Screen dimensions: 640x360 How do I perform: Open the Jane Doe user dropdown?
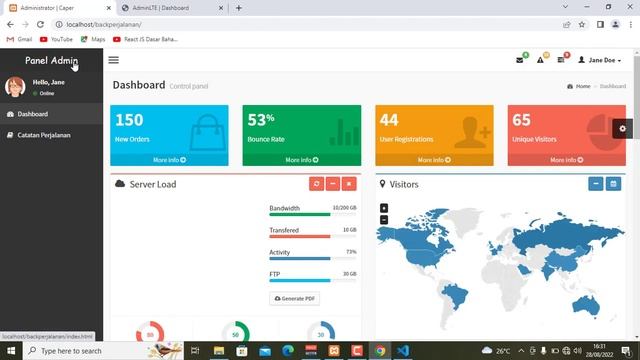tap(600, 60)
